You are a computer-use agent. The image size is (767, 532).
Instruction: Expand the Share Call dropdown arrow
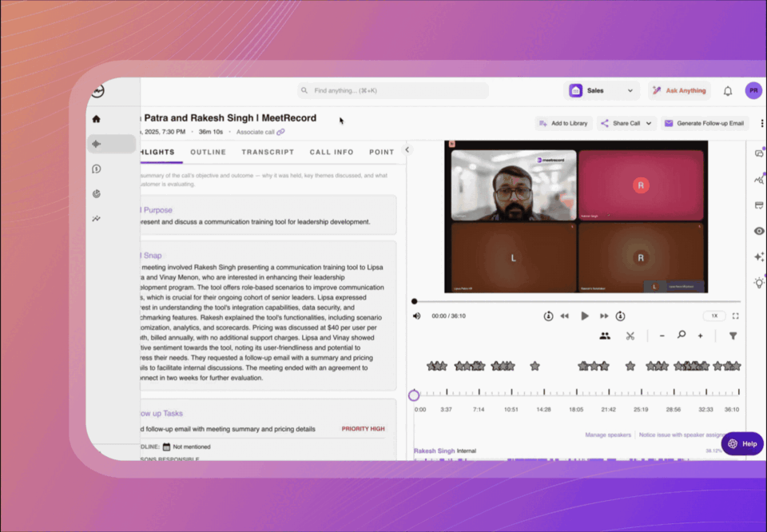point(649,124)
